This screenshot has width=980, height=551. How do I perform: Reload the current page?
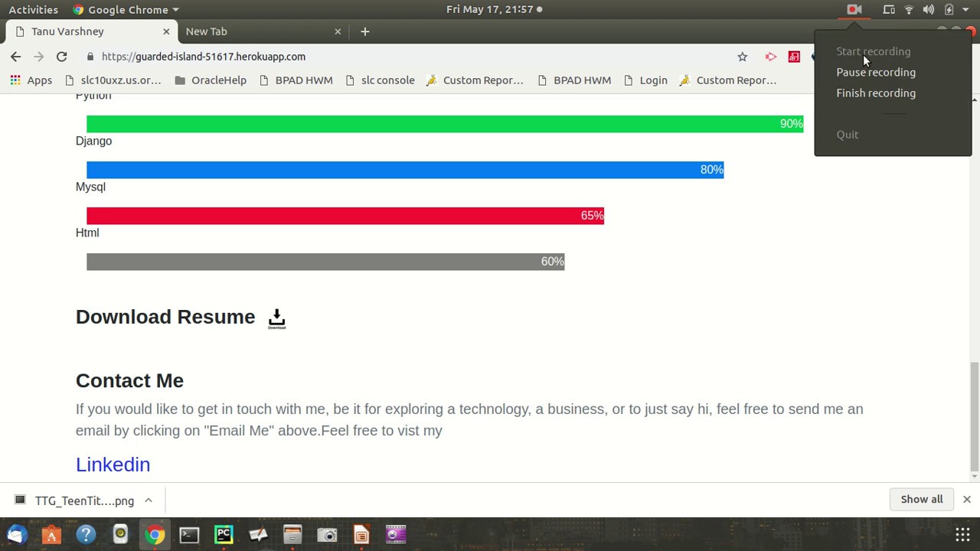coord(61,57)
